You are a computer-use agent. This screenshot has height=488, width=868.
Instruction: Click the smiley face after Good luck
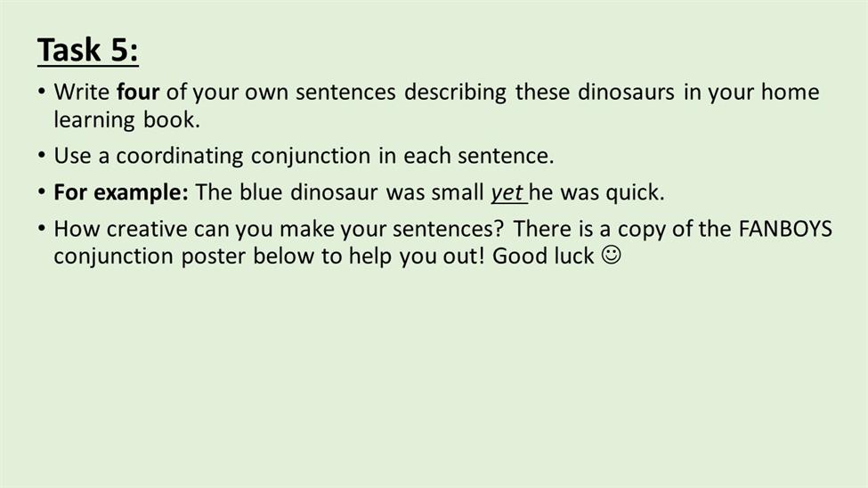(x=611, y=256)
